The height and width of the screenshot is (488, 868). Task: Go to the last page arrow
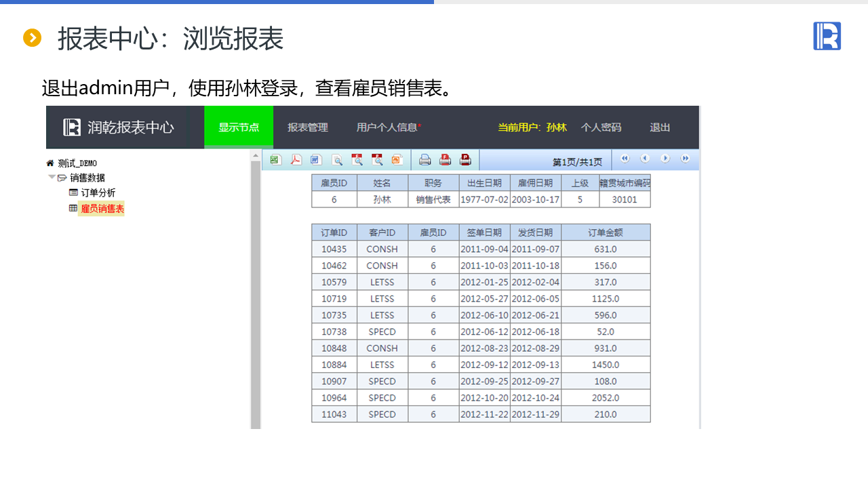[x=686, y=159]
